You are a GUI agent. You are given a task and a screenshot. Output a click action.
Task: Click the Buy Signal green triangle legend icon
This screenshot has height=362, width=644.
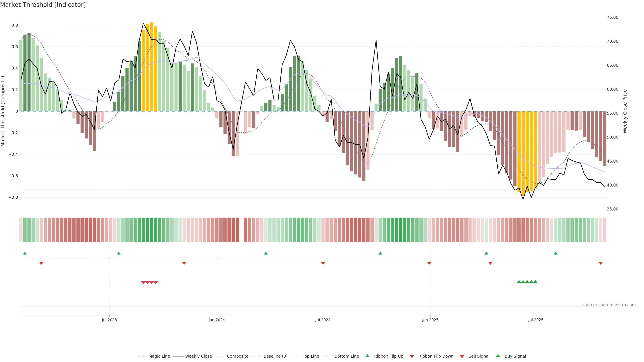point(498,356)
